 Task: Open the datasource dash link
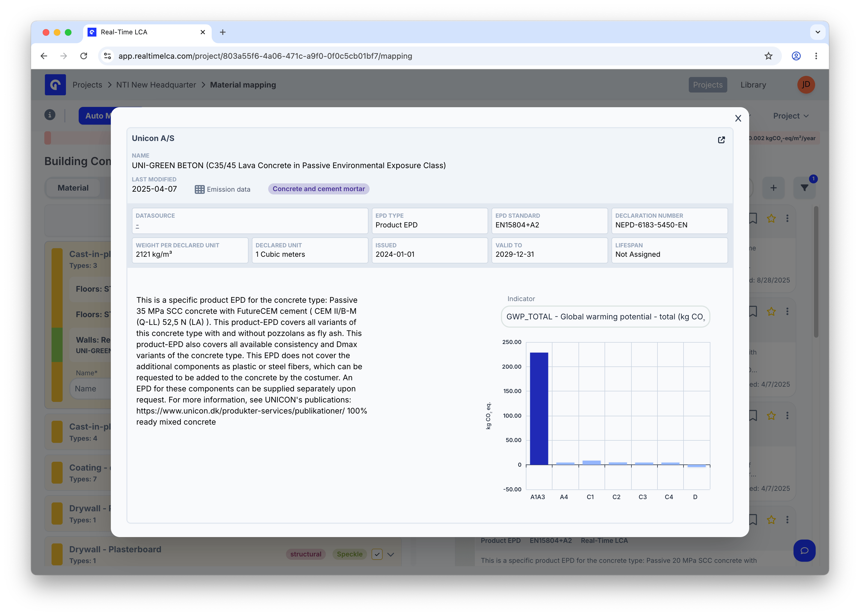[137, 225]
